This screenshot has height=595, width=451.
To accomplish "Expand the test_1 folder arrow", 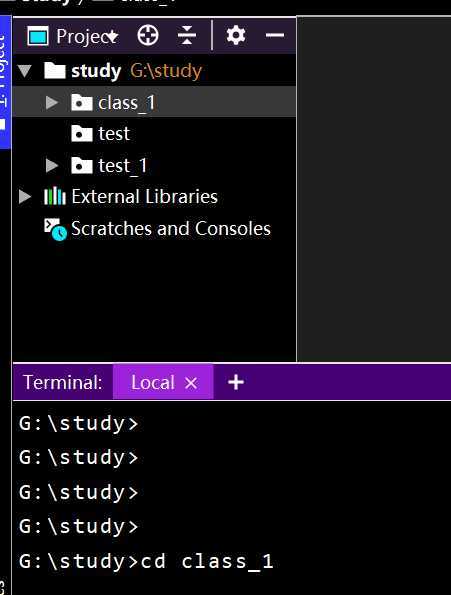I will tap(52, 165).
